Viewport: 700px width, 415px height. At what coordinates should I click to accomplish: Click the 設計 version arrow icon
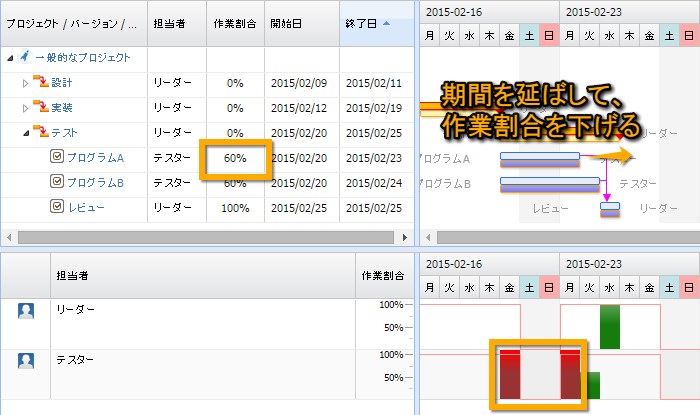(x=41, y=82)
